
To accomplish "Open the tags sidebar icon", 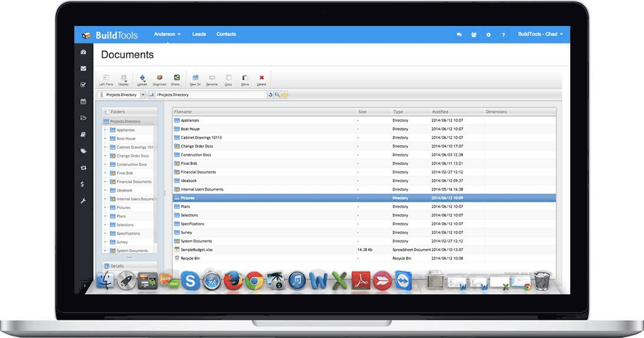I will [x=83, y=151].
